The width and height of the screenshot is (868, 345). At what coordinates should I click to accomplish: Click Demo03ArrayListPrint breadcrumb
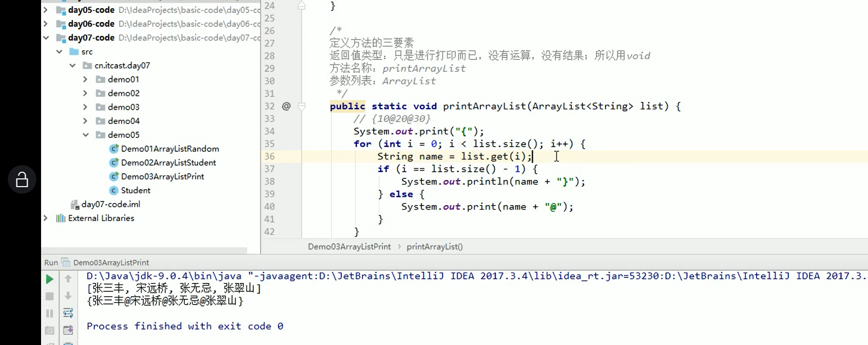(349, 247)
